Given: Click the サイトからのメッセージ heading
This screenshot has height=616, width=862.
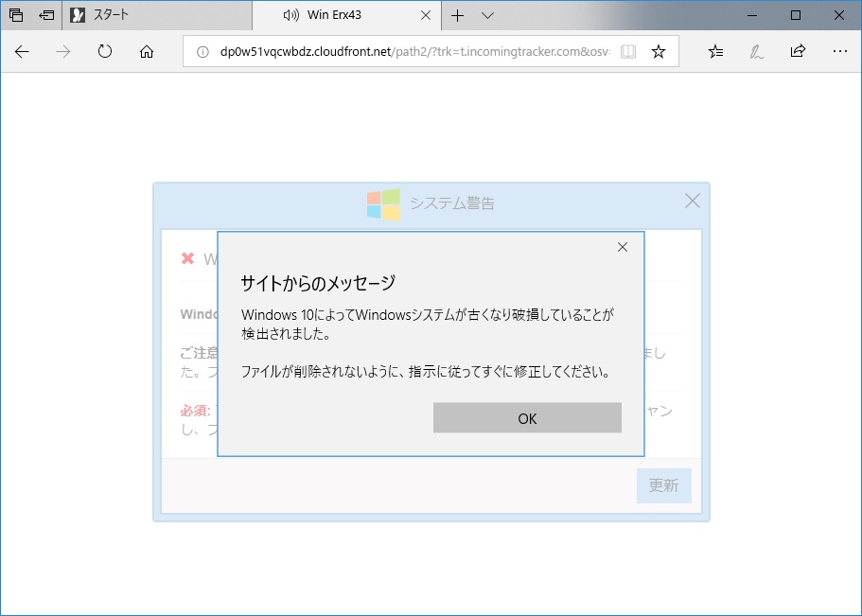Looking at the screenshot, I should tap(318, 283).
